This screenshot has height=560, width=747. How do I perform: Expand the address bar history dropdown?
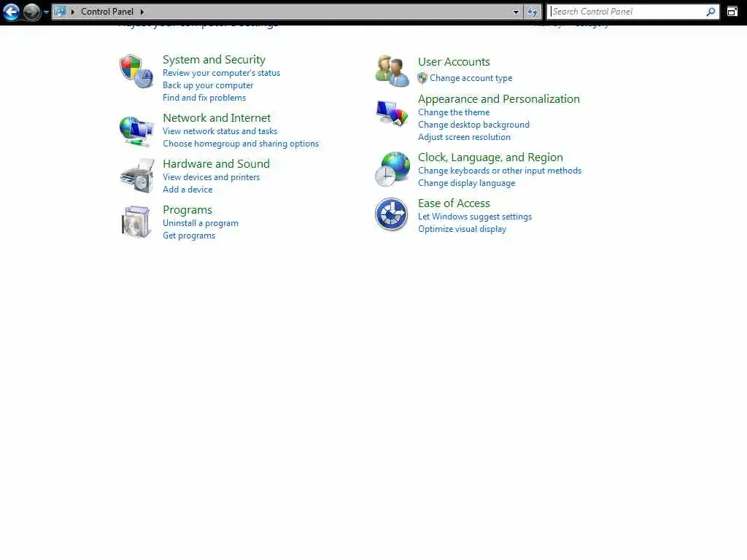516,12
